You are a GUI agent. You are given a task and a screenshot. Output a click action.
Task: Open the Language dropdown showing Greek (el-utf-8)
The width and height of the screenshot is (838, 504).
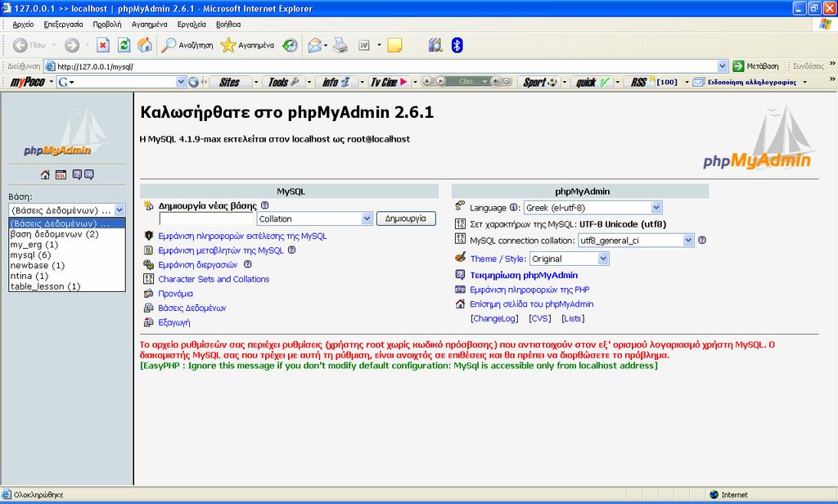(x=592, y=207)
